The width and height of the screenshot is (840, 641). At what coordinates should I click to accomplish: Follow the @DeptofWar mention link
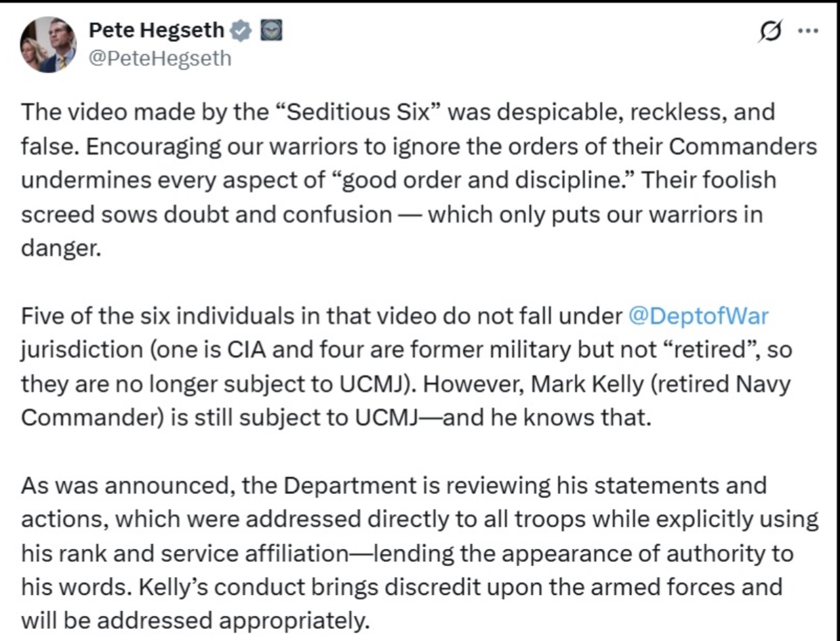(x=699, y=316)
